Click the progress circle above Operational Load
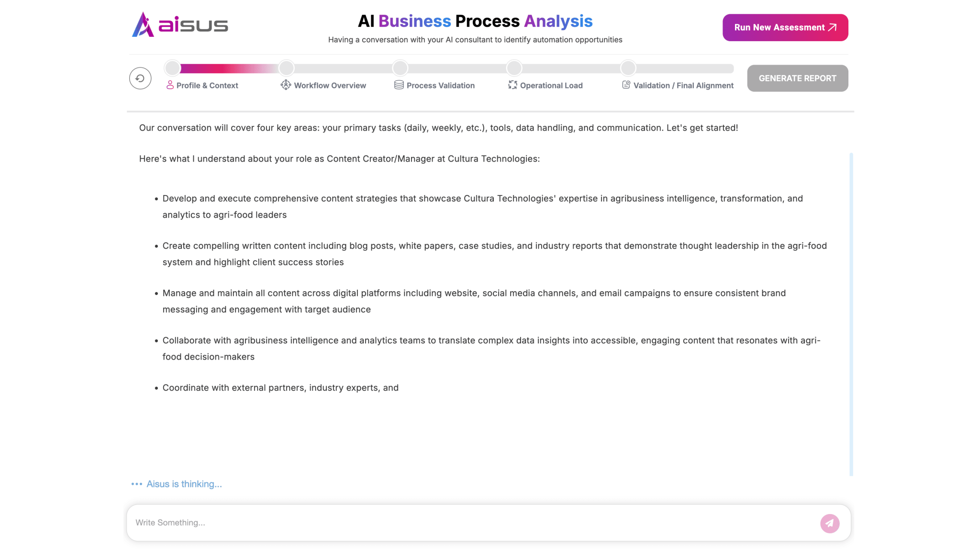Image resolution: width=980 pixels, height=559 pixels. pyautogui.click(x=514, y=68)
